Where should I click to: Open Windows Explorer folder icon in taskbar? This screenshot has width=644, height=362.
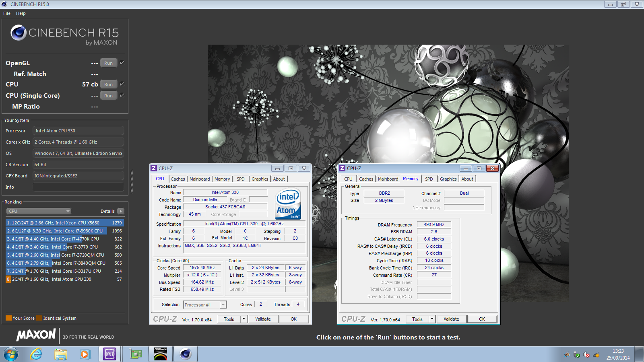tap(61, 354)
